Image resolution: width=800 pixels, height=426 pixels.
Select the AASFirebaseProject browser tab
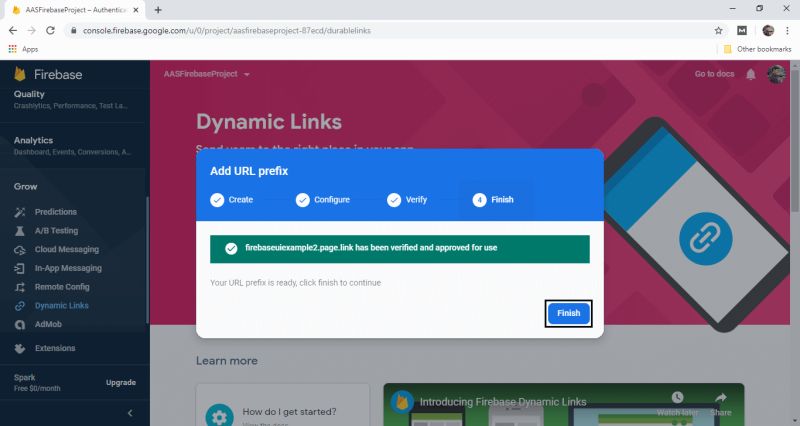pyautogui.click(x=74, y=10)
